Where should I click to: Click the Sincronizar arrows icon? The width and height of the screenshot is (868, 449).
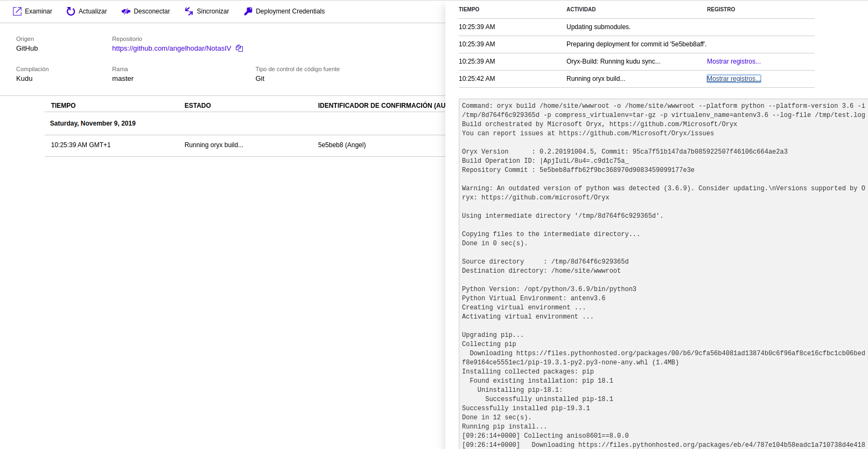(189, 11)
